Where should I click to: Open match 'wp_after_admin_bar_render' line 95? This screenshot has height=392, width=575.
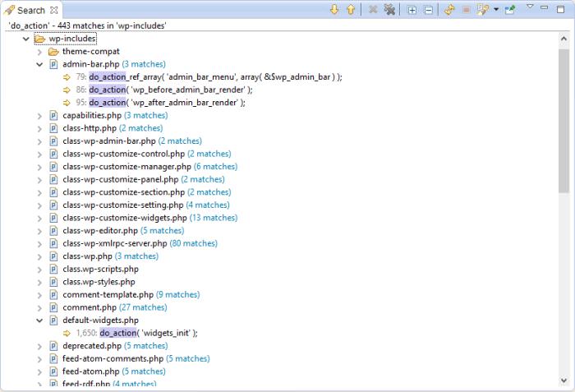click(161, 103)
